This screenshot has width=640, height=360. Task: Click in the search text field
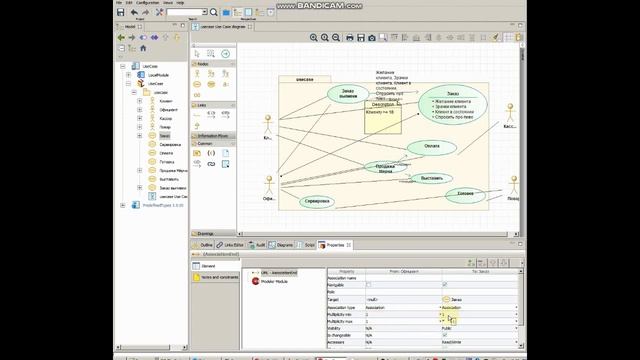coord(184,12)
